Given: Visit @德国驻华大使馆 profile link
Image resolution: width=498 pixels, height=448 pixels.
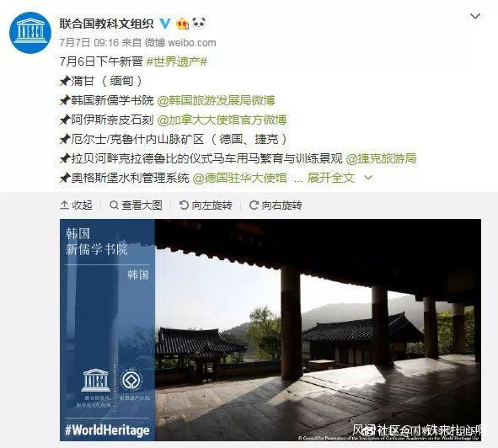Looking at the screenshot, I should pyautogui.click(x=240, y=178).
